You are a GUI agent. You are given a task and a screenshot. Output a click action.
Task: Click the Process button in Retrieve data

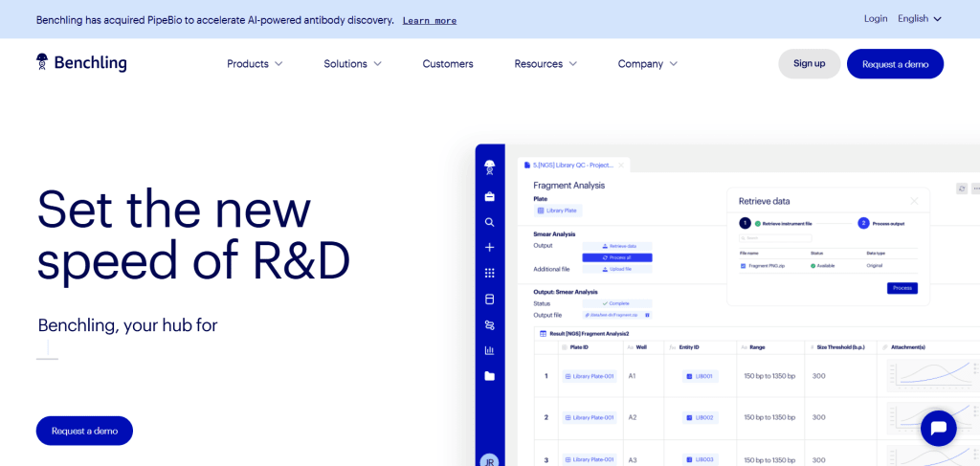pos(902,288)
